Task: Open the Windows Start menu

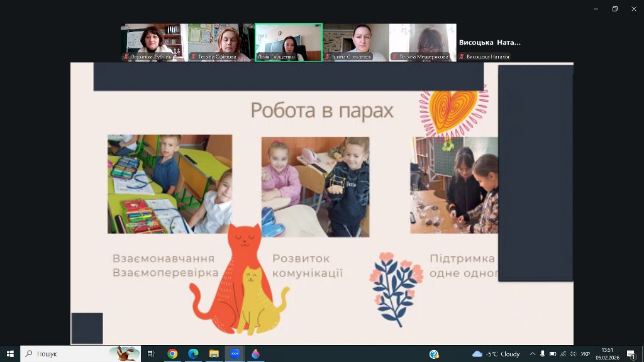Action: pyautogui.click(x=10, y=354)
